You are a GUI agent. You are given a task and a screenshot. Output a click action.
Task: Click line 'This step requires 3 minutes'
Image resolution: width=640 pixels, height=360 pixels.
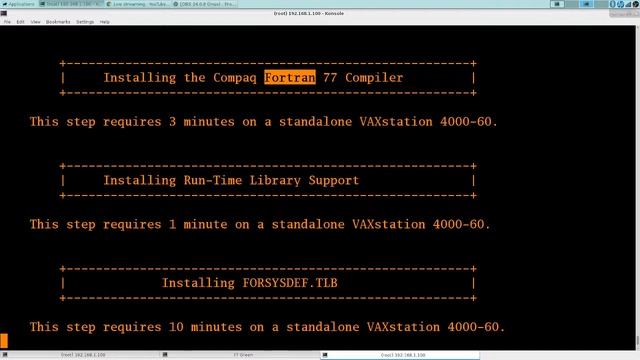(x=264, y=122)
